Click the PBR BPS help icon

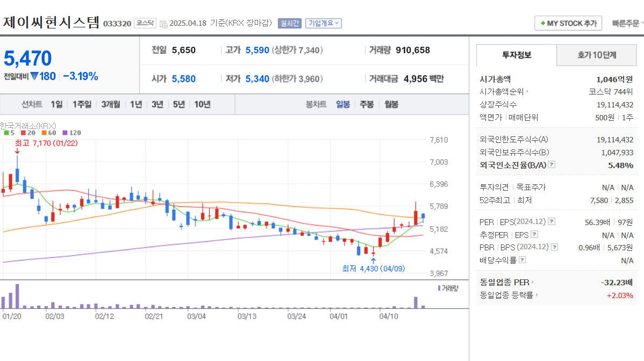[554, 247]
